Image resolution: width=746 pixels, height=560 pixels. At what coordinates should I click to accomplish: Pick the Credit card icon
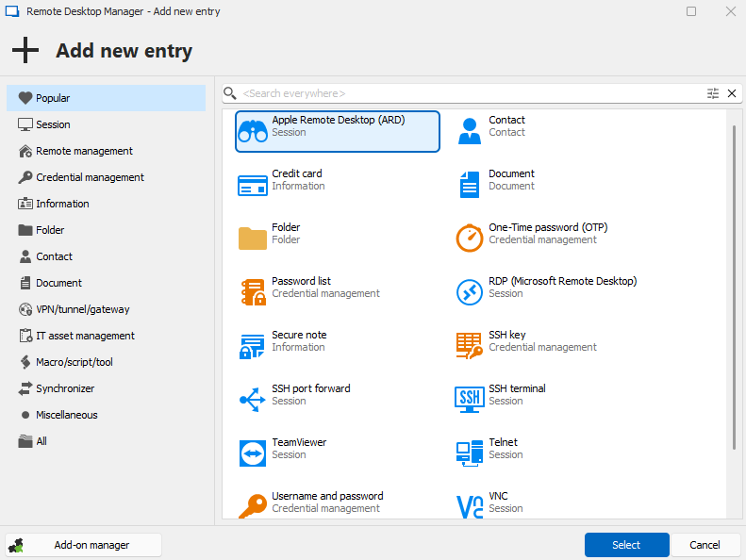[x=253, y=185]
